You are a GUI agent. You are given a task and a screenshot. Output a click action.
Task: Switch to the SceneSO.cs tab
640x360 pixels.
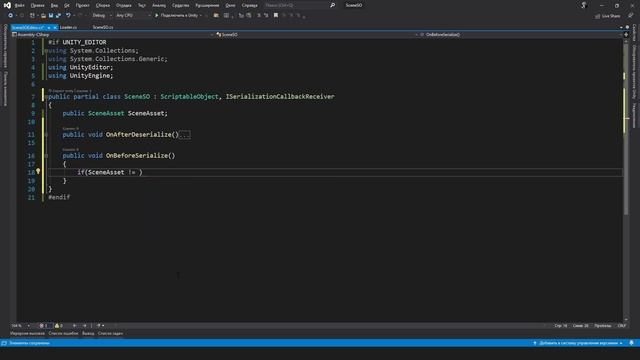[x=102, y=27]
